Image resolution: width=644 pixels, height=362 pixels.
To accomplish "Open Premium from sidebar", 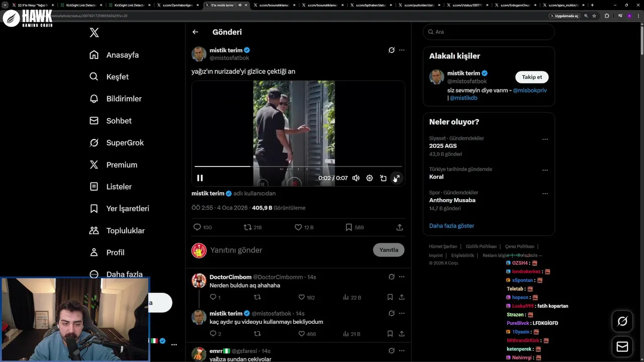I will 113,164.
